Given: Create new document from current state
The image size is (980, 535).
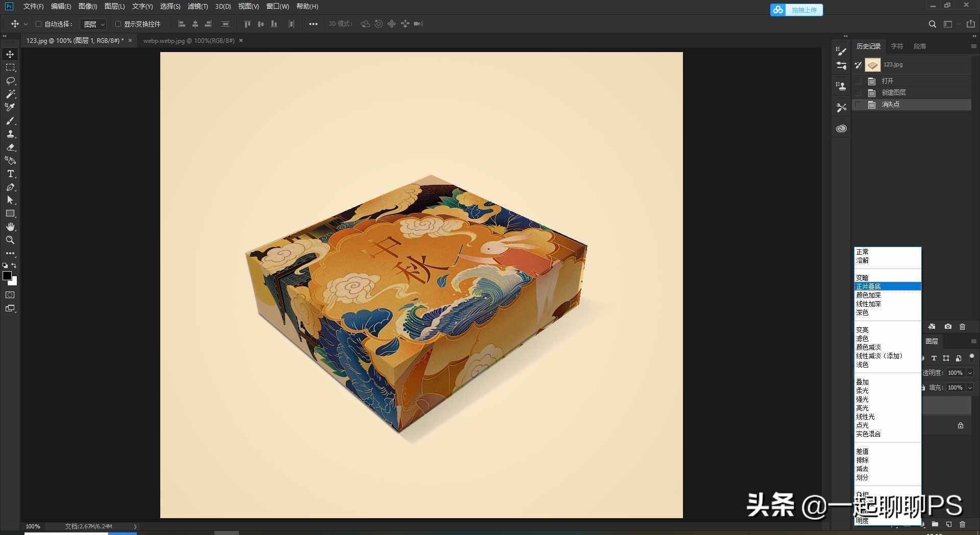Looking at the screenshot, I should point(932,327).
